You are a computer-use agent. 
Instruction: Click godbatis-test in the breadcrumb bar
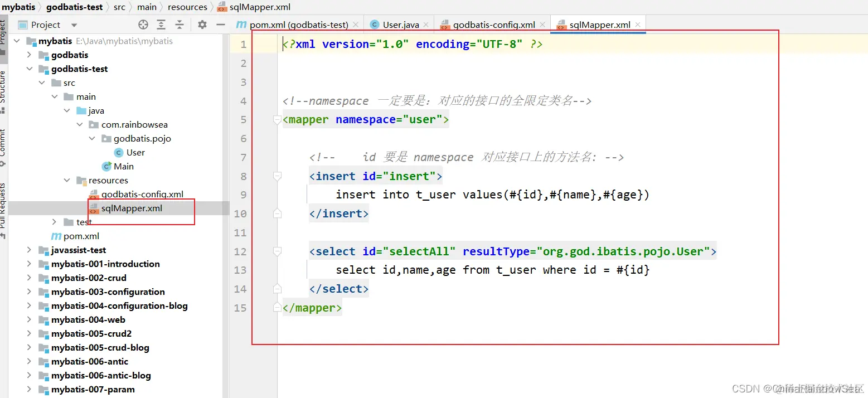[75, 7]
